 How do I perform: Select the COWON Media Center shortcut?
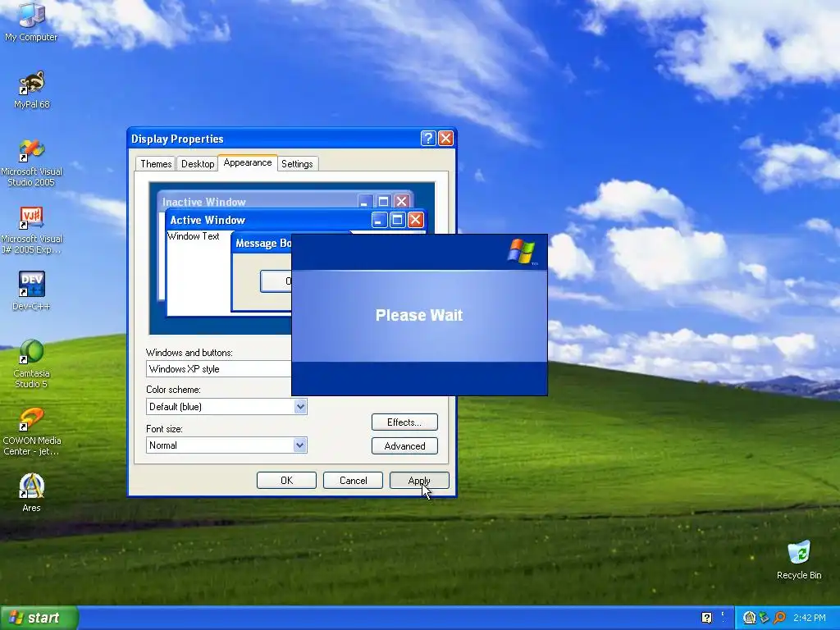click(x=32, y=431)
